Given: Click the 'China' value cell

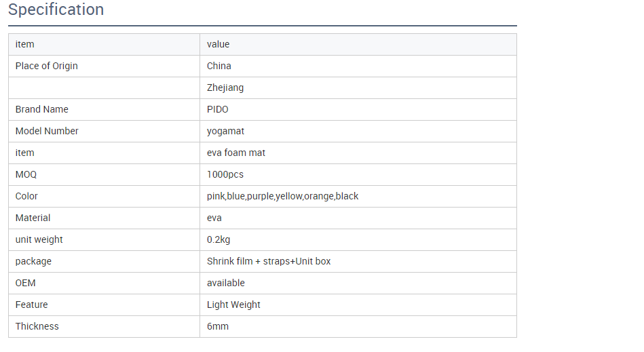Looking at the screenshot, I should 219,66.
